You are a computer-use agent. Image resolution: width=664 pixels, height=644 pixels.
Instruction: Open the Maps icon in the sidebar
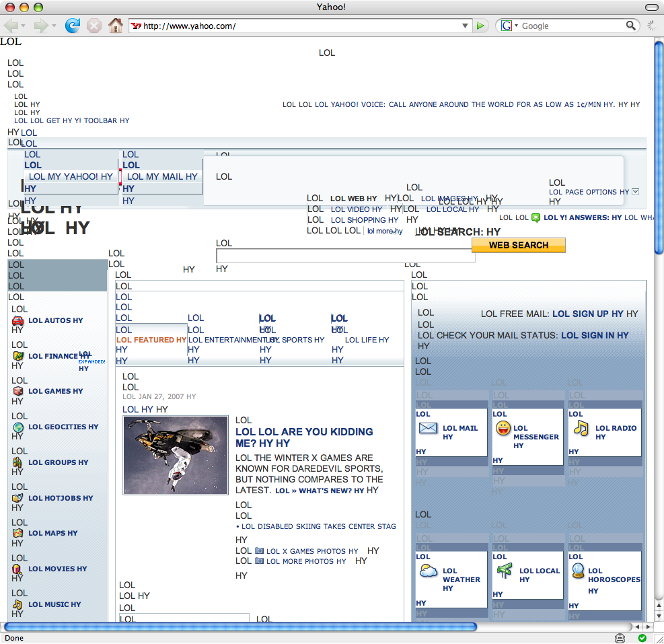[17, 533]
